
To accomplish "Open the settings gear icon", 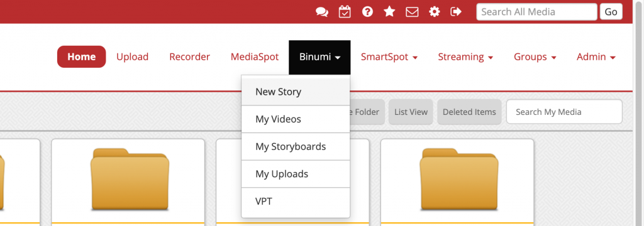I will (434, 11).
